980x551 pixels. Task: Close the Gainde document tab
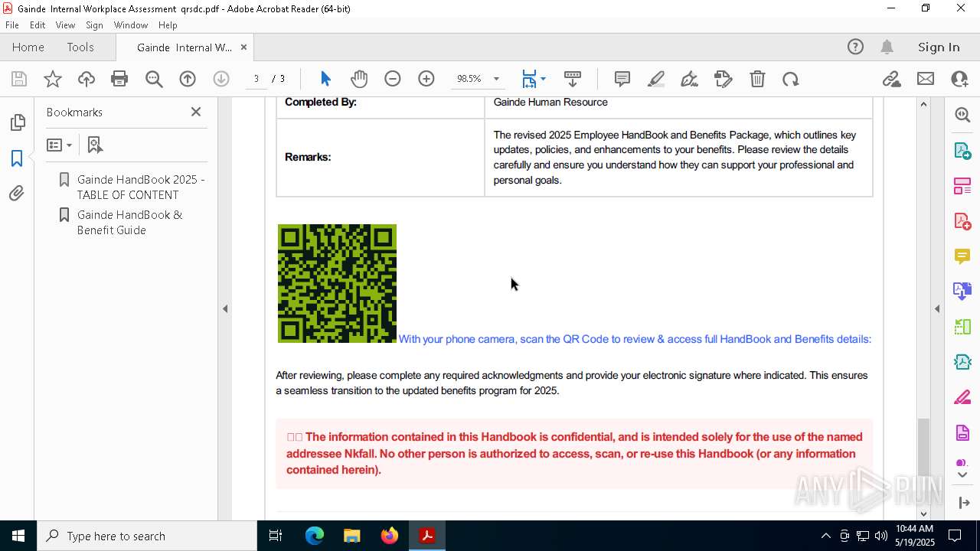point(243,47)
